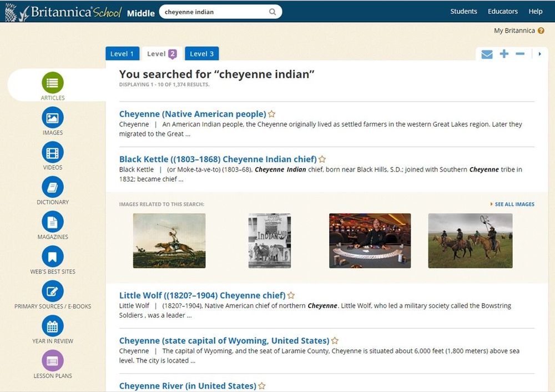Switch to the Level 3 tab
This screenshot has height=392, width=555.
coord(201,54)
